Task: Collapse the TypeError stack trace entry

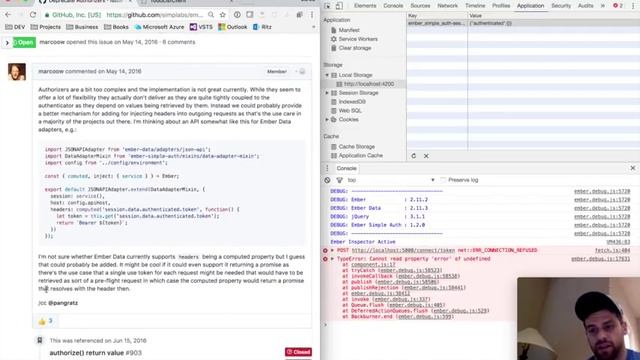Action: tap(332, 259)
